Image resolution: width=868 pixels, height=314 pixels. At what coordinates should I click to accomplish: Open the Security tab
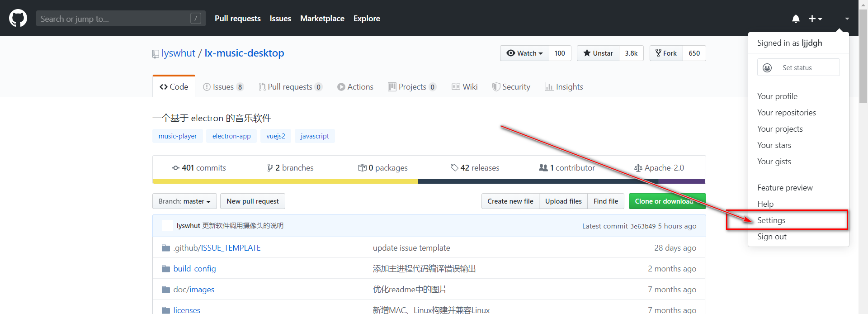coord(511,87)
